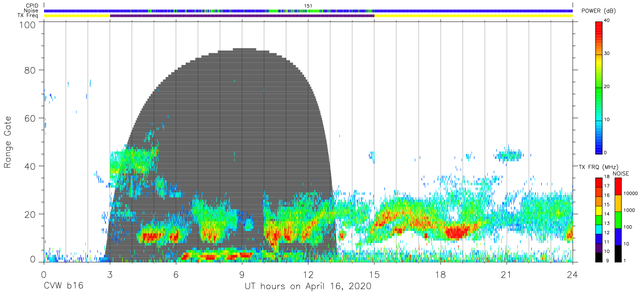Click the purple segment of TX Freq strip
This screenshot has width=644, height=297.
[242, 16]
